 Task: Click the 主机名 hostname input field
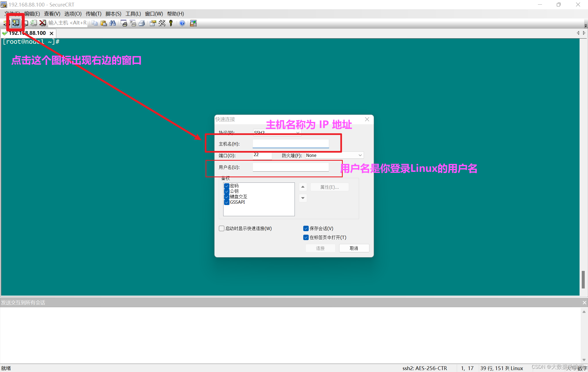[x=291, y=144]
